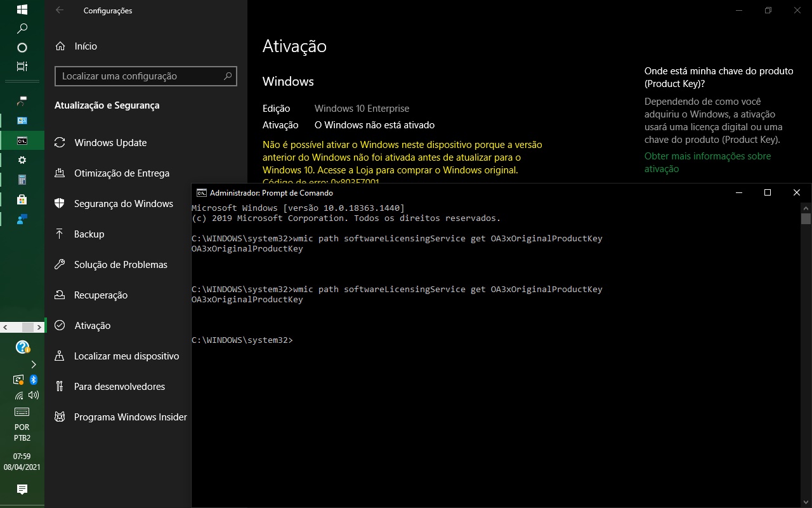Restore down the Configurações window
Viewport: 812px width, 508px height.
[768, 10]
